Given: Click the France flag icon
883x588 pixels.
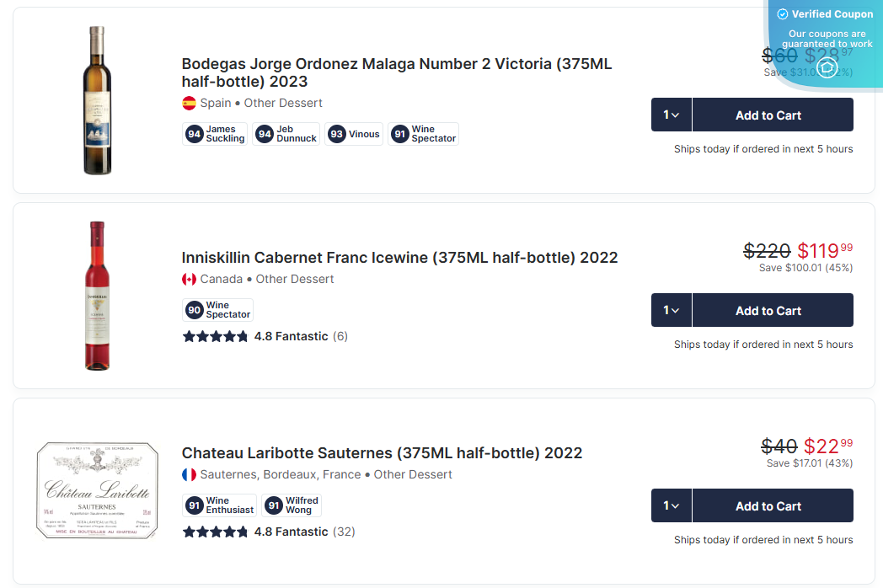Looking at the screenshot, I should (x=190, y=474).
